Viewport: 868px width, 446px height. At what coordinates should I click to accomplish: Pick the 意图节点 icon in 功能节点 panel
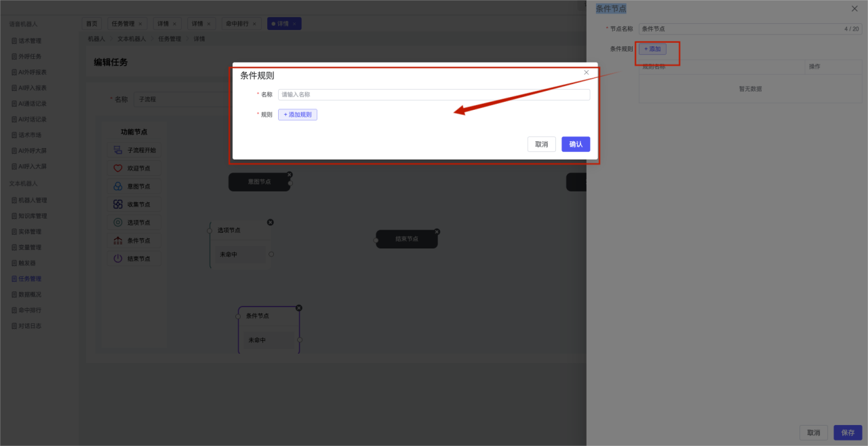[x=118, y=186]
